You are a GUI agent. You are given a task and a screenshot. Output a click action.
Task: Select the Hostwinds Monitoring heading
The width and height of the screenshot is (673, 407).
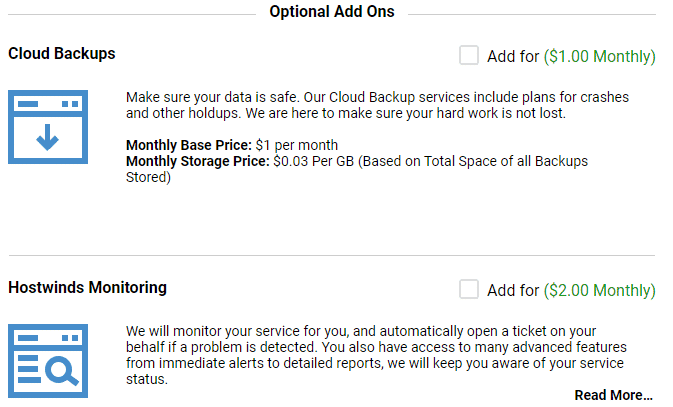tap(88, 288)
